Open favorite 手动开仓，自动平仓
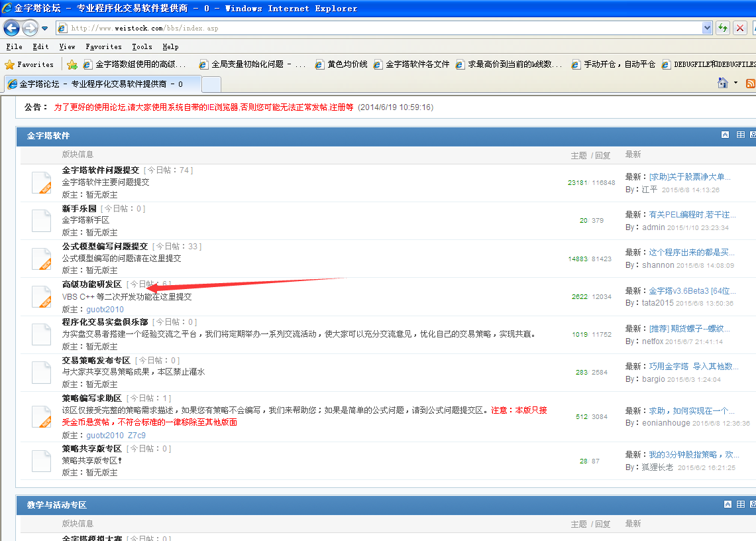Screen dimensions: 756x541 pos(614,64)
